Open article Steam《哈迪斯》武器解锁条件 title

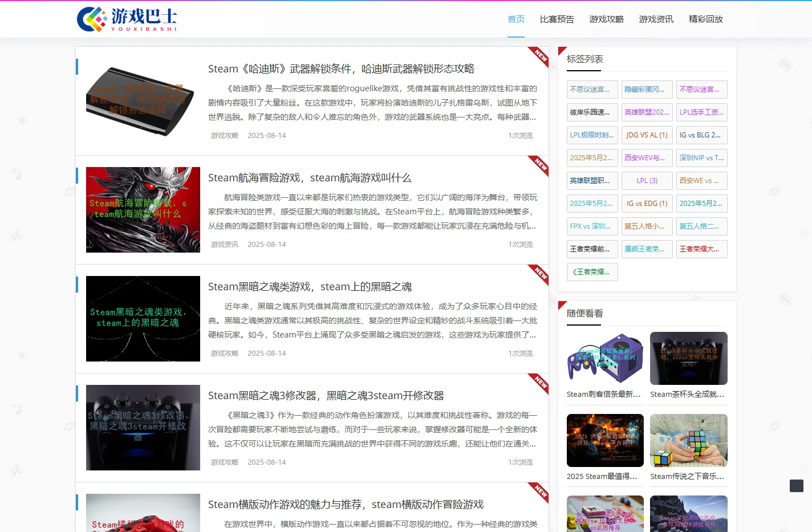coord(341,69)
